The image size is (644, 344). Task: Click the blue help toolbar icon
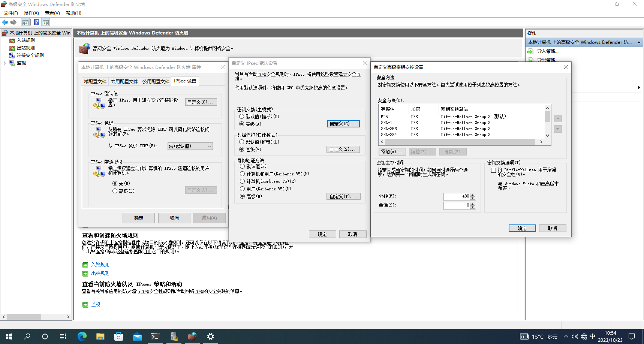pyautogui.click(x=36, y=22)
